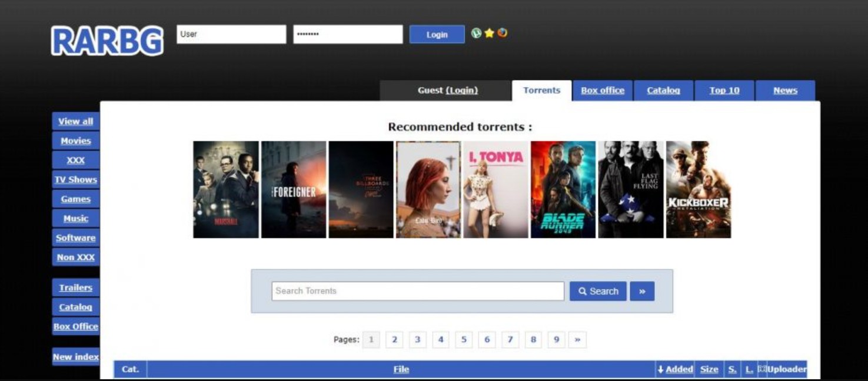Click the Uploader column header
The height and width of the screenshot is (381, 868).
[x=787, y=369]
